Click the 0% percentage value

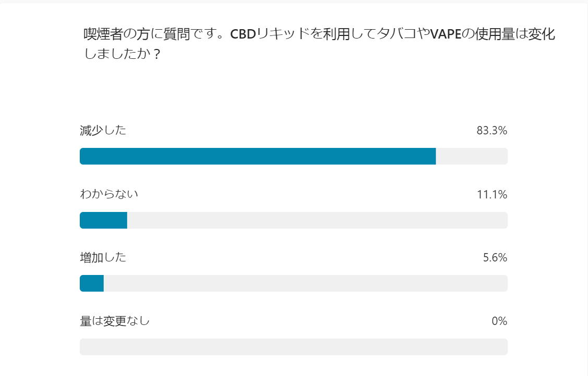point(499,321)
